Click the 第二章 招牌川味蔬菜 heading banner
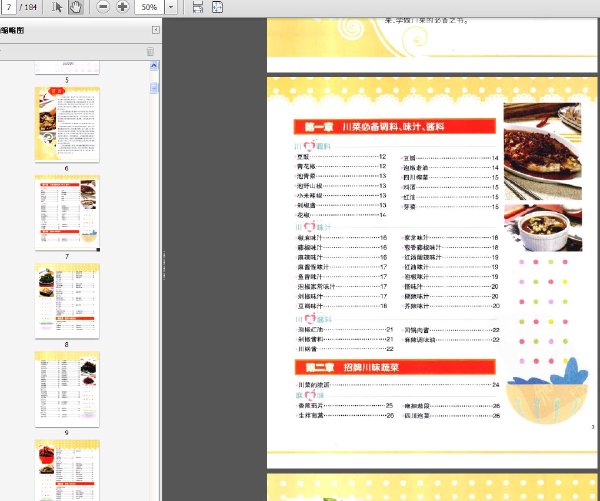The height and width of the screenshot is (501, 600). coord(395,367)
